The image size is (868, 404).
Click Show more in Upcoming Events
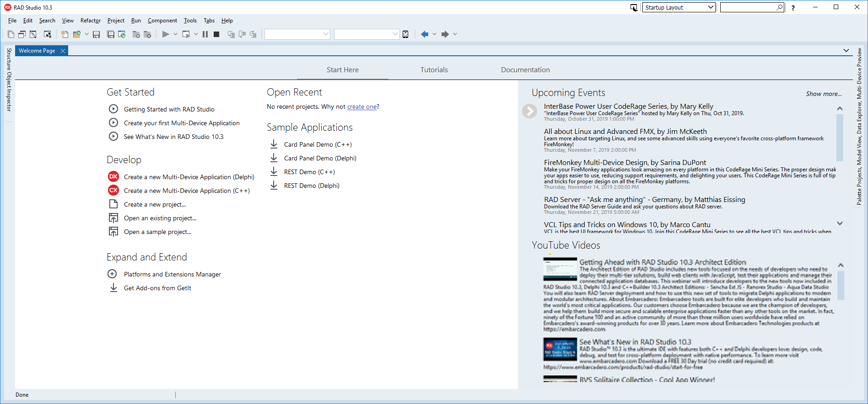(824, 94)
